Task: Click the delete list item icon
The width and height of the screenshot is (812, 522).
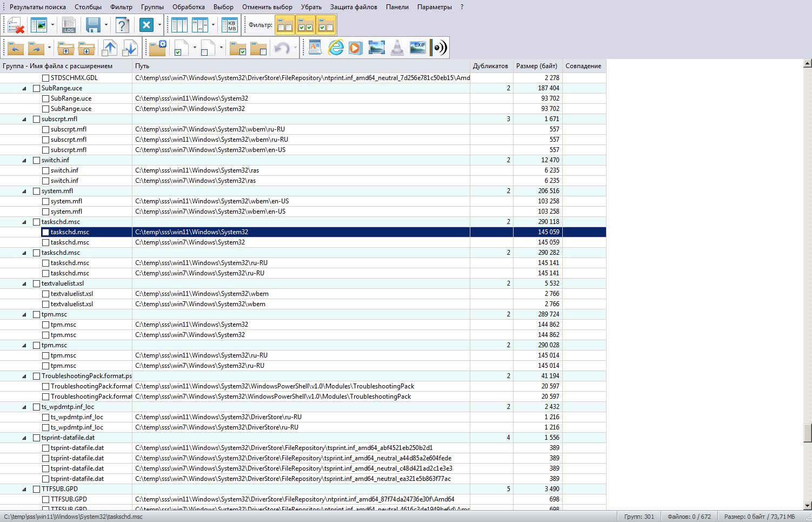Action: click(x=16, y=25)
